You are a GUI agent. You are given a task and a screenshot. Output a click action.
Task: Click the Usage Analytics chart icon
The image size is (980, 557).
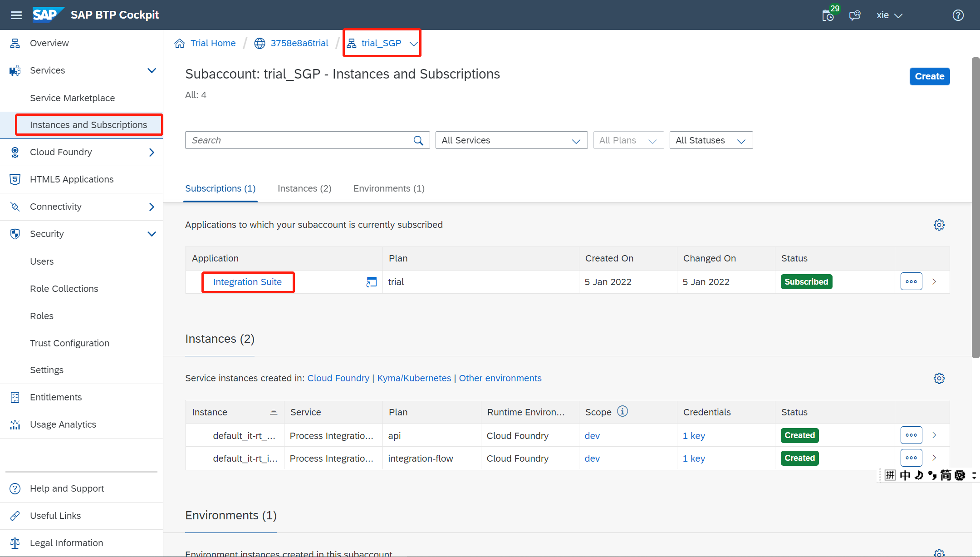15,424
